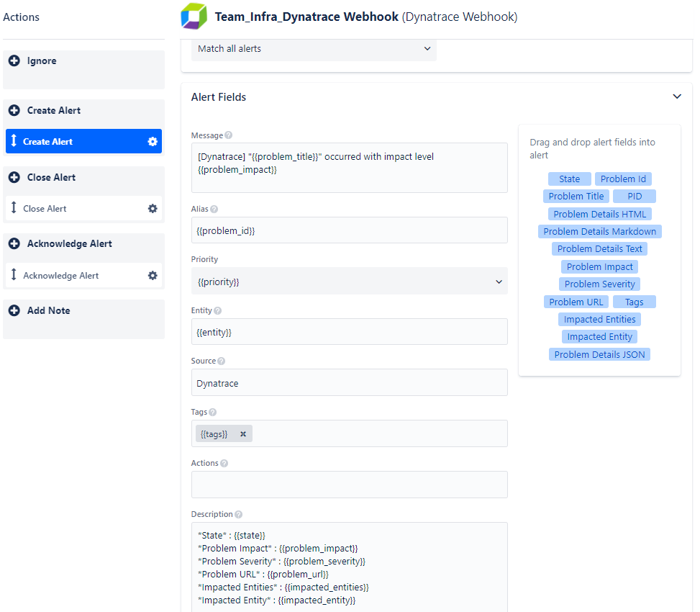Open gear settings on highlighted Create Alert rule
Viewport: 700px width, 612px height.
pyautogui.click(x=153, y=142)
